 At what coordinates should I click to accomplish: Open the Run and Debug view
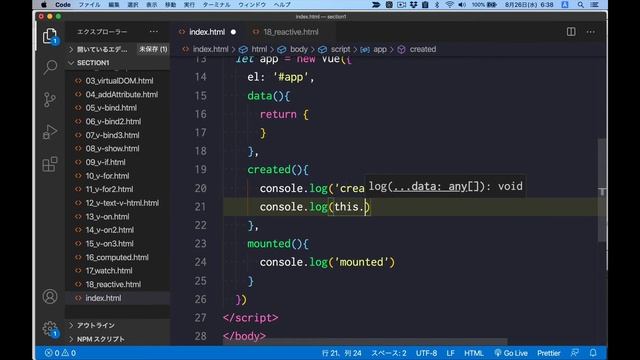[x=50, y=132]
